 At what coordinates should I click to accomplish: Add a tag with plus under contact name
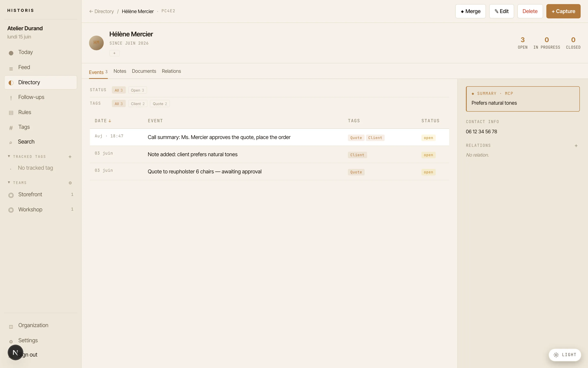(115, 53)
